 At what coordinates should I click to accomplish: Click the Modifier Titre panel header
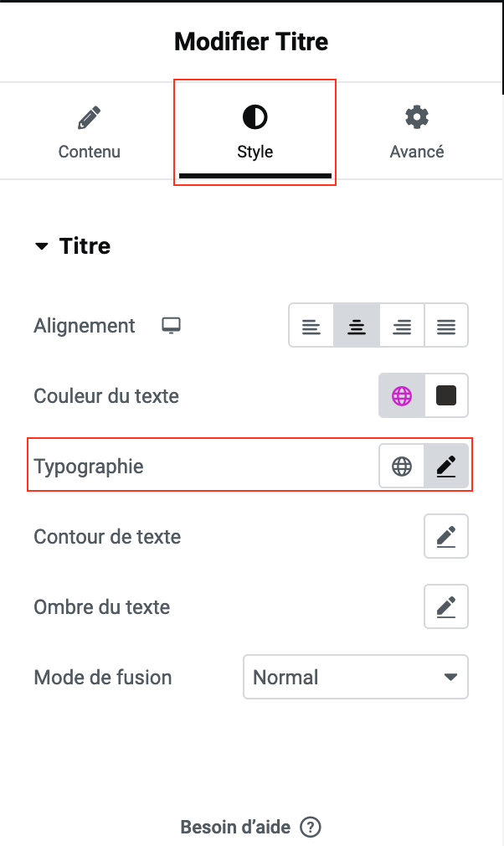pos(251,41)
